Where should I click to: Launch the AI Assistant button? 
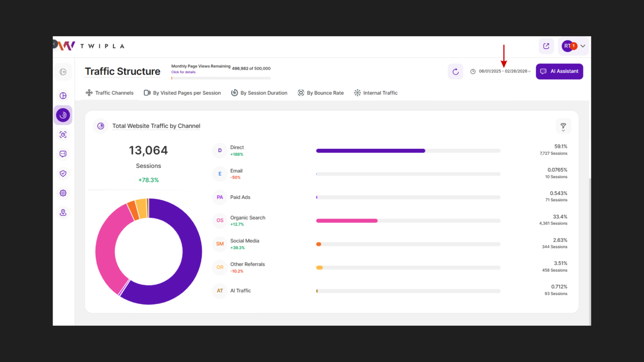559,72
